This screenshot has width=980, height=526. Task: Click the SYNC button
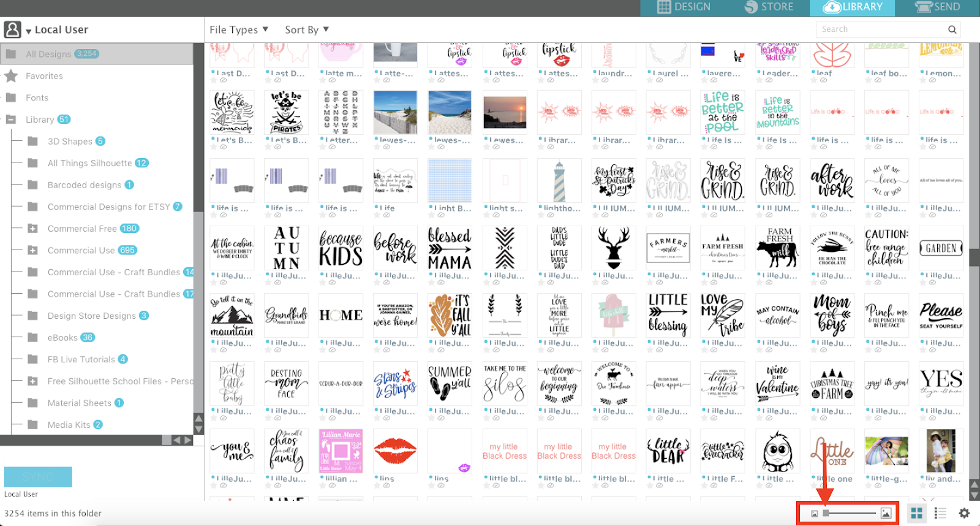[38, 477]
